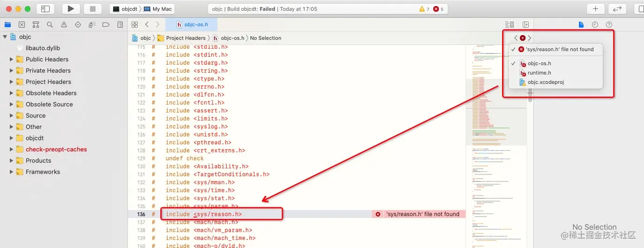Click No Selection in the jump bar
Viewport: 644px width, 248px height.
(266, 38)
